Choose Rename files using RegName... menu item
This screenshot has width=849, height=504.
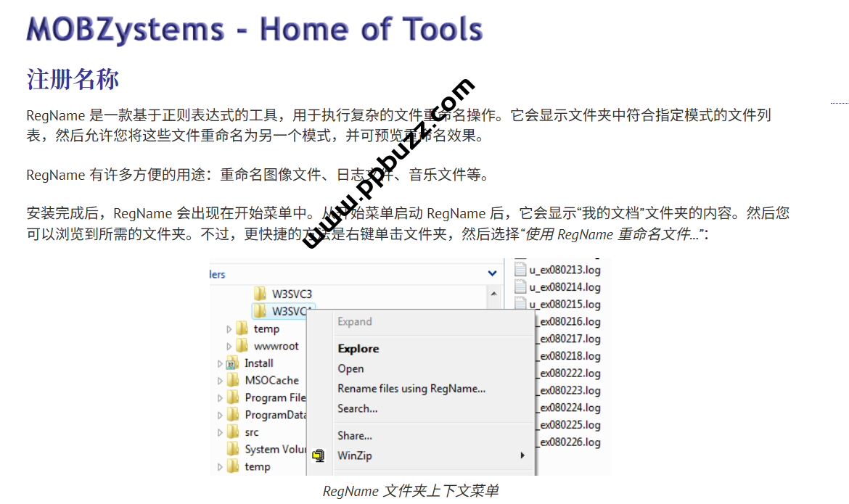click(x=411, y=389)
